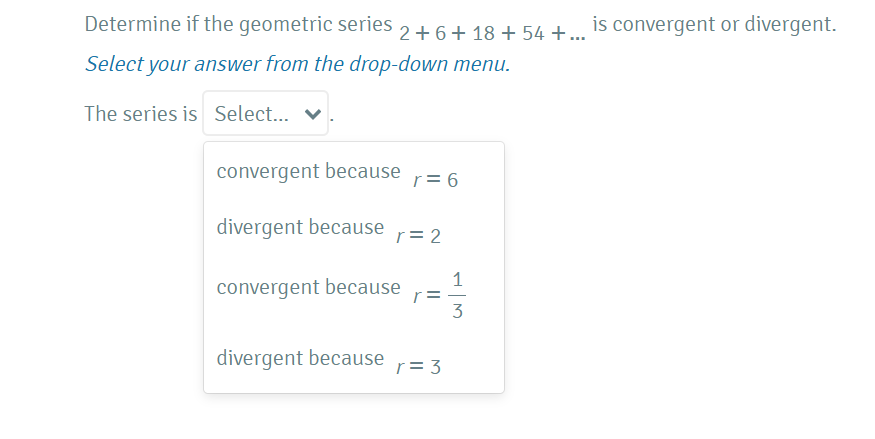This screenshot has height=439, width=875.
Task: Click "The series is" label
Action: 141,114
